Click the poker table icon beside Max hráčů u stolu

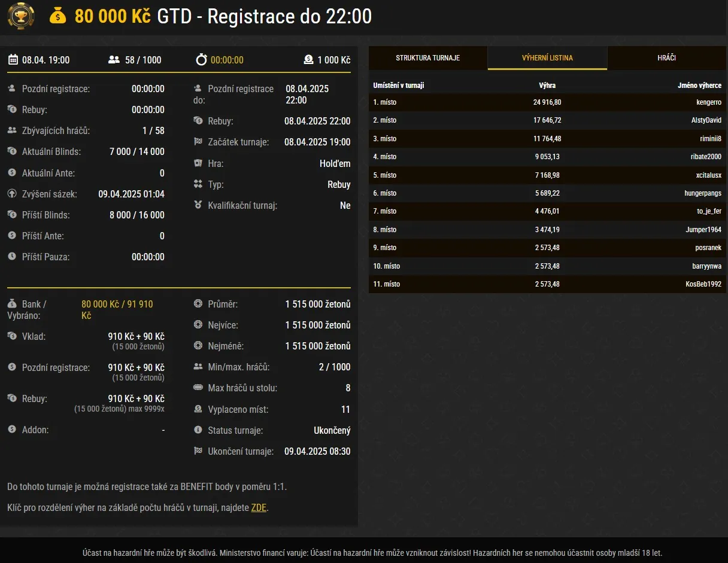(196, 388)
